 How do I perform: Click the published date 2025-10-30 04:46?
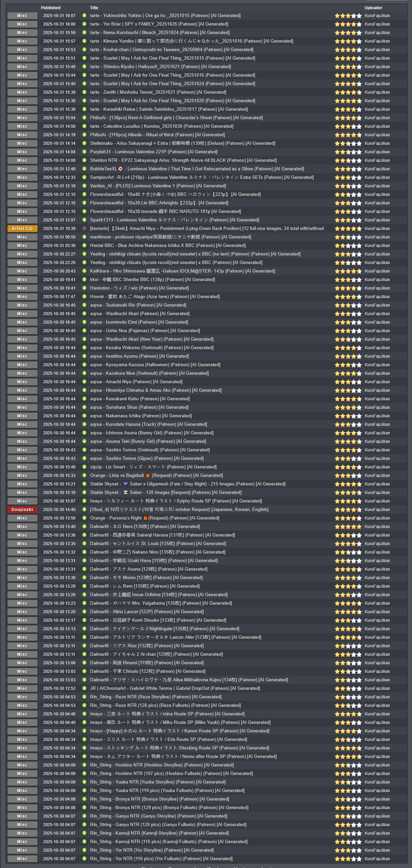59,714
